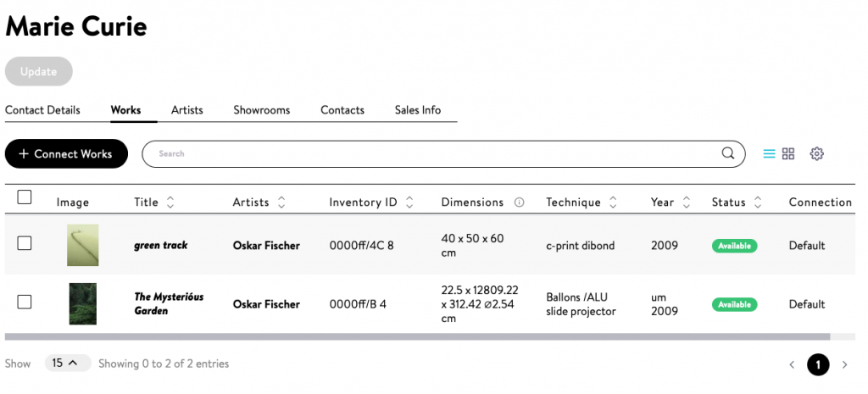The width and height of the screenshot is (868, 394).
Task: Switch to list view layout
Action: click(x=769, y=154)
